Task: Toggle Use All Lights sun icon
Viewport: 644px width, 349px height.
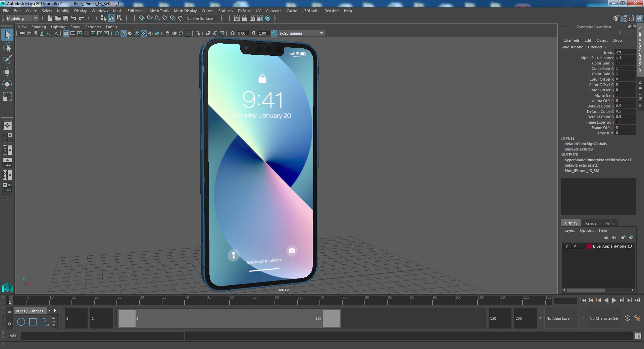Action: [150, 33]
